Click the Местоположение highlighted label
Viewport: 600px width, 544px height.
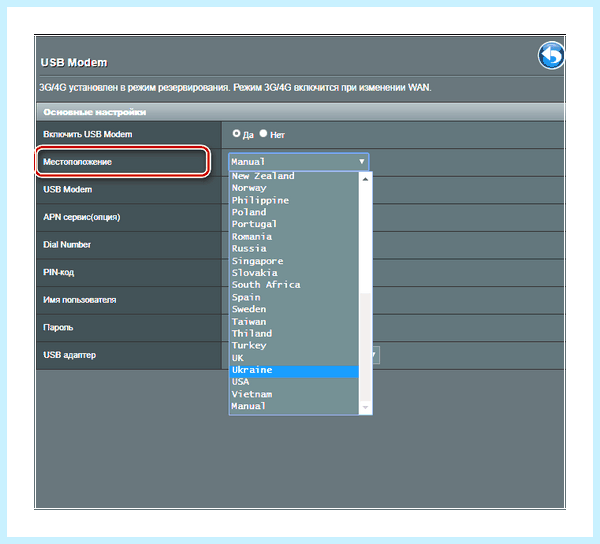coord(122,161)
